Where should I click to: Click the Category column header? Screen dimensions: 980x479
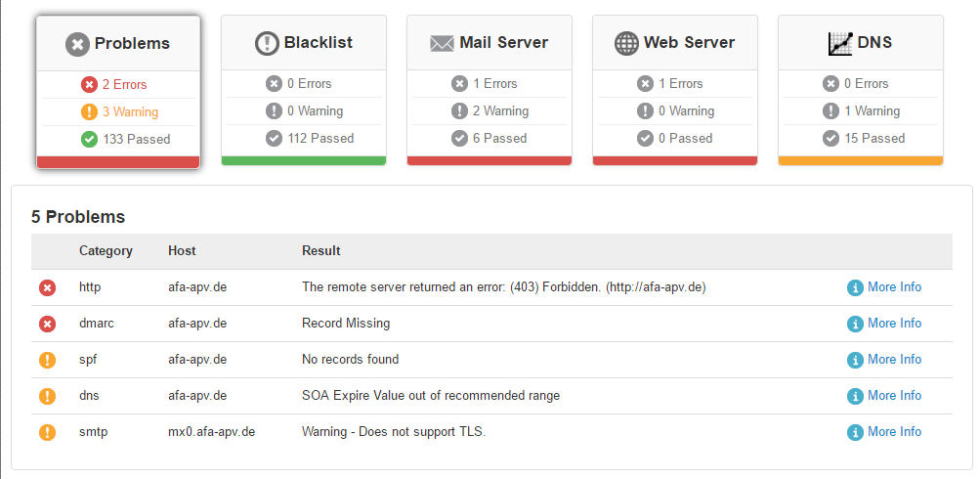106,251
